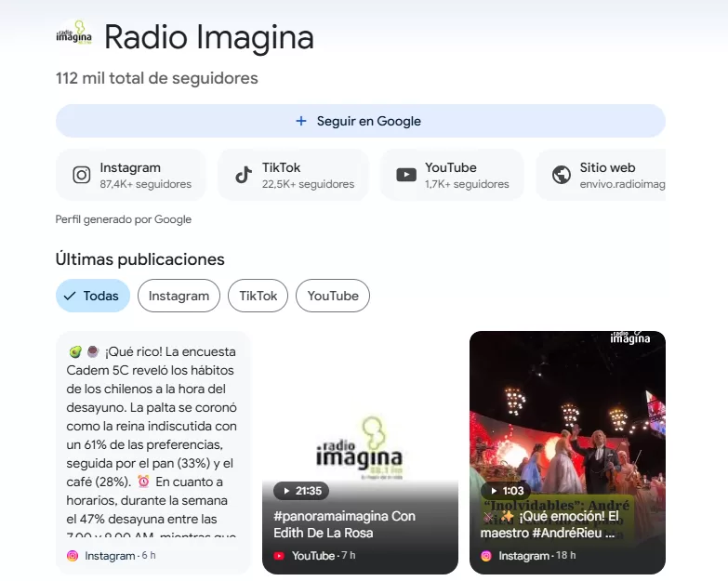Screen dimensions: 728x581
Task: Click the Radio Imagina page title
Action: 208,37
